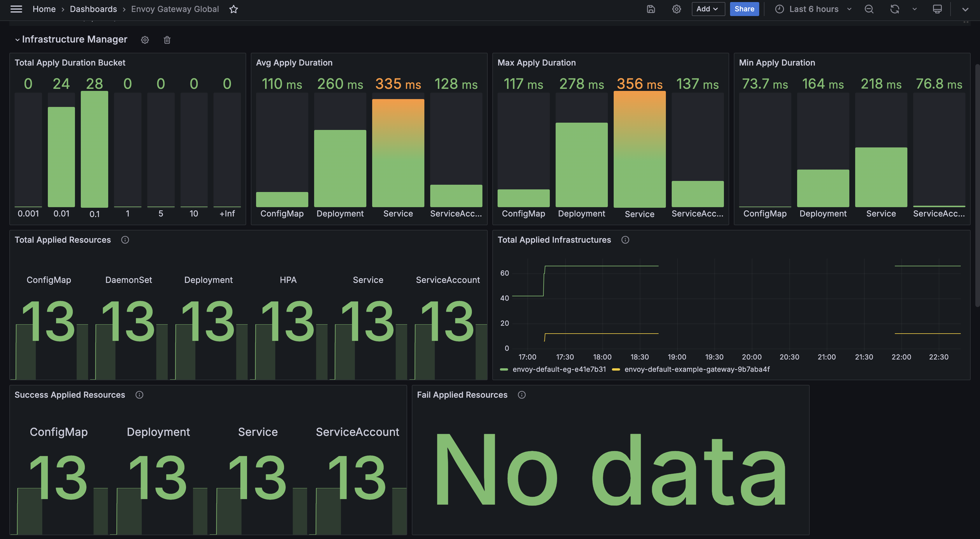
Task: Refresh the dashboard
Action: [x=895, y=9]
